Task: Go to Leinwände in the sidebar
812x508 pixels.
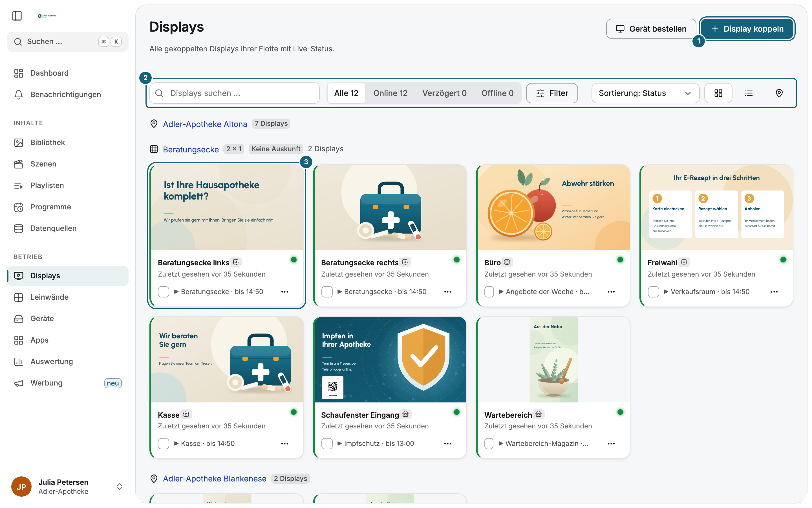Action: (67, 297)
